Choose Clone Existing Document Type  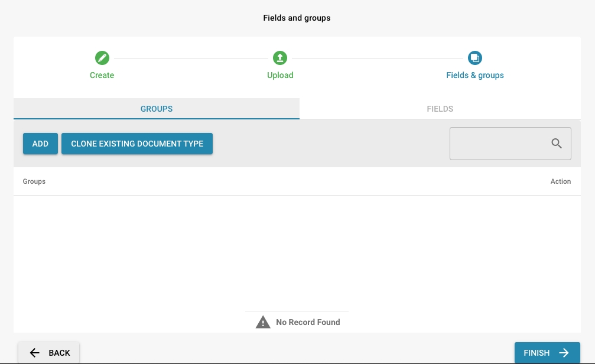click(137, 144)
